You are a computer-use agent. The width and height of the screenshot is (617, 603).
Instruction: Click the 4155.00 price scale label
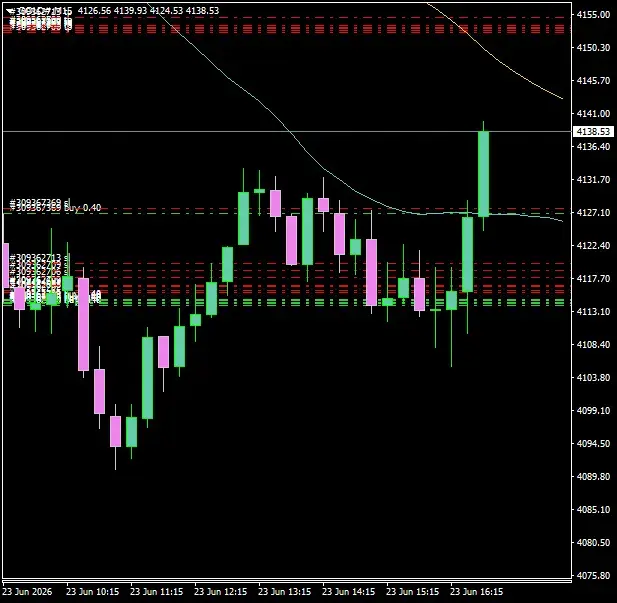tap(593, 15)
